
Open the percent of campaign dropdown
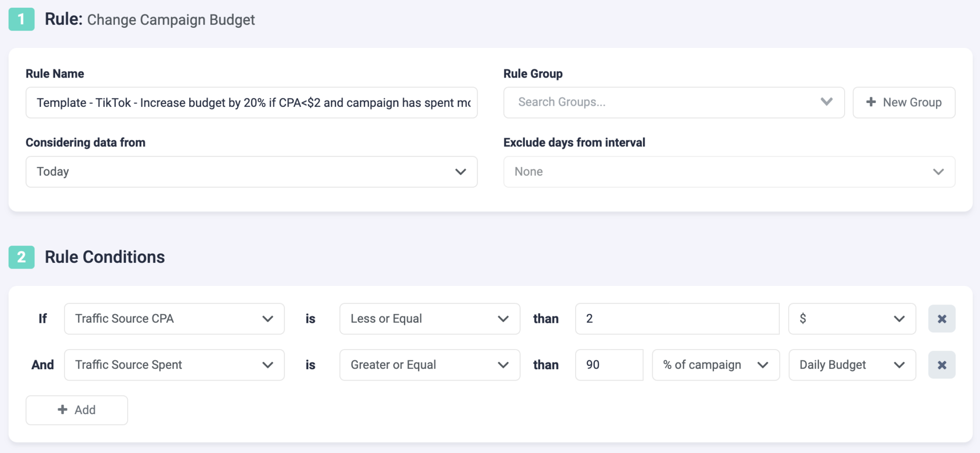[x=715, y=365]
